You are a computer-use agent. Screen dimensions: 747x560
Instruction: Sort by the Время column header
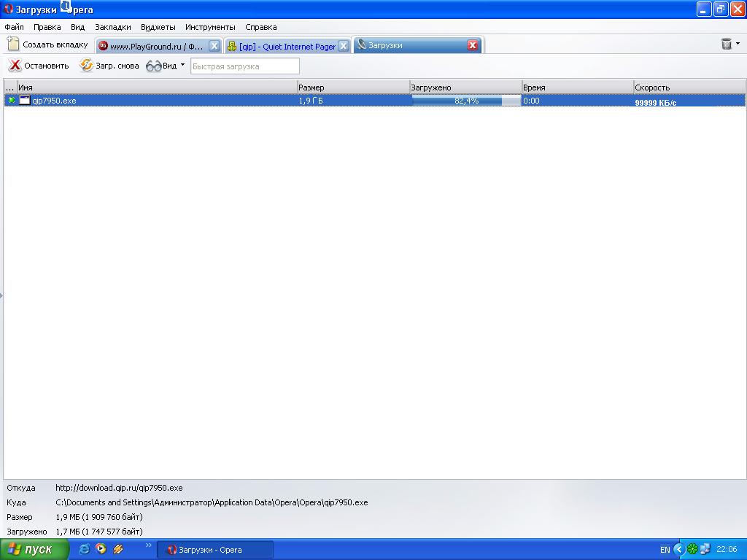[x=578, y=87]
